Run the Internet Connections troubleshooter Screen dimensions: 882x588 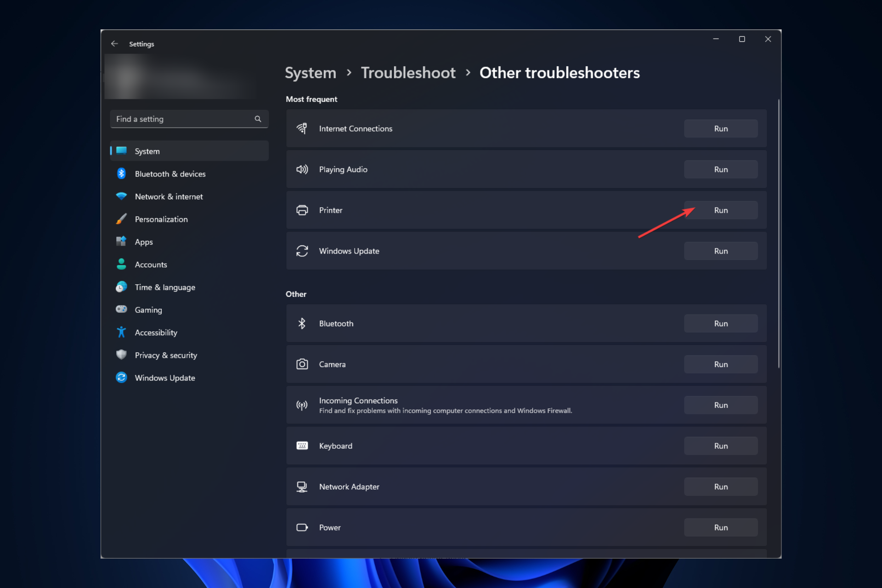(x=721, y=128)
